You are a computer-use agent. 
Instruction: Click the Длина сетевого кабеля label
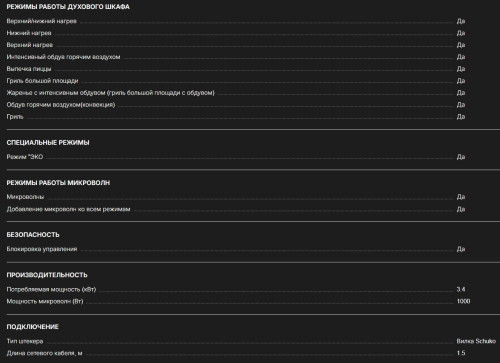(45, 353)
